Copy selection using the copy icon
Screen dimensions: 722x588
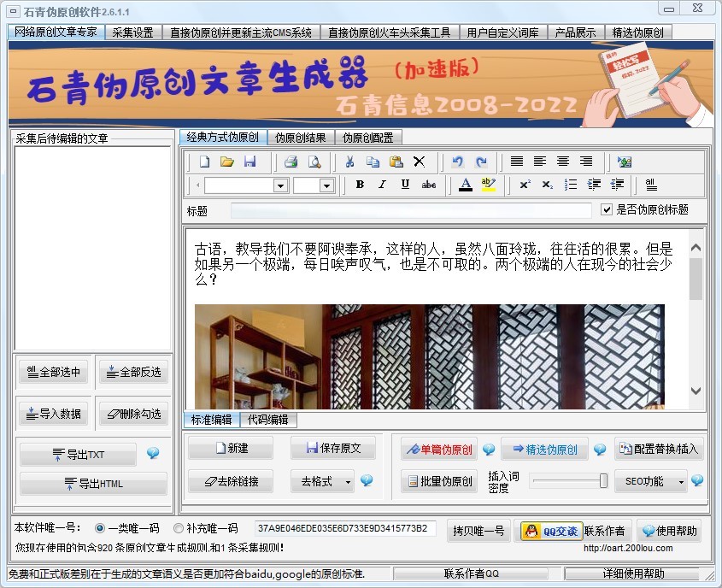(373, 162)
